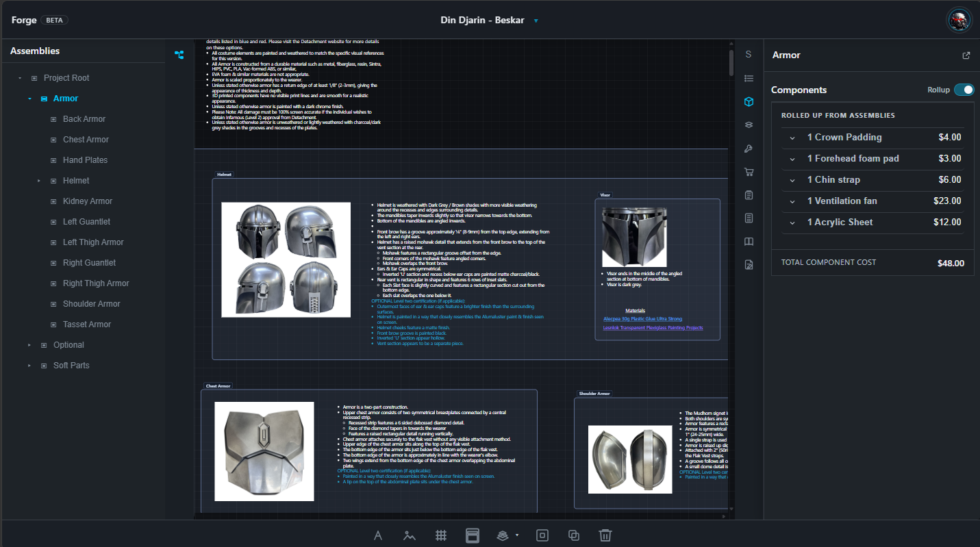Expand the Crown Padding component row
The height and width of the screenshot is (547, 980).
tap(792, 138)
